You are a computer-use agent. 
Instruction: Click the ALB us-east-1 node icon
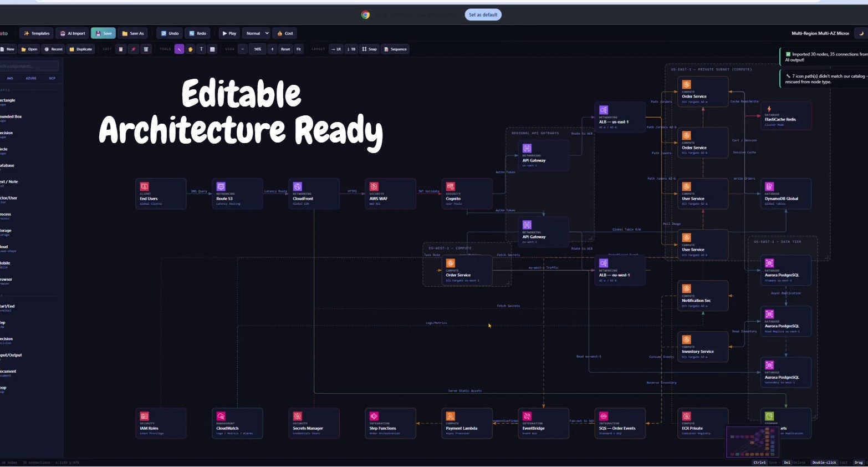pos(603,110)
